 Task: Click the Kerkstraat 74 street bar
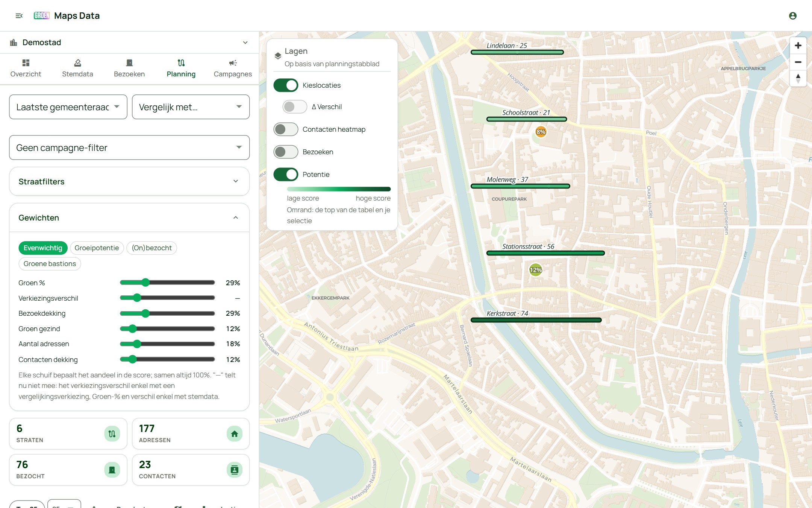point(536,320)
